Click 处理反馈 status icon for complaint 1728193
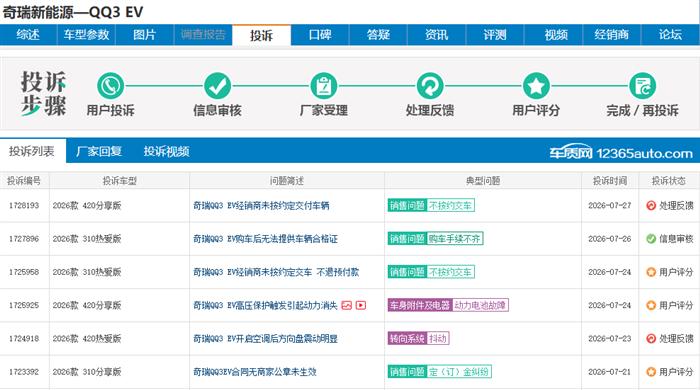The height and width of the screenshot is (390, 700). tap(651, 205)
